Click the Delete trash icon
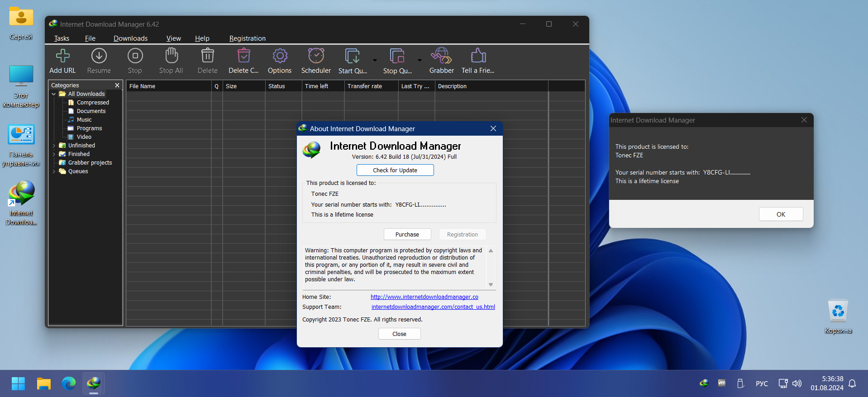 click(x=207, y=56)
